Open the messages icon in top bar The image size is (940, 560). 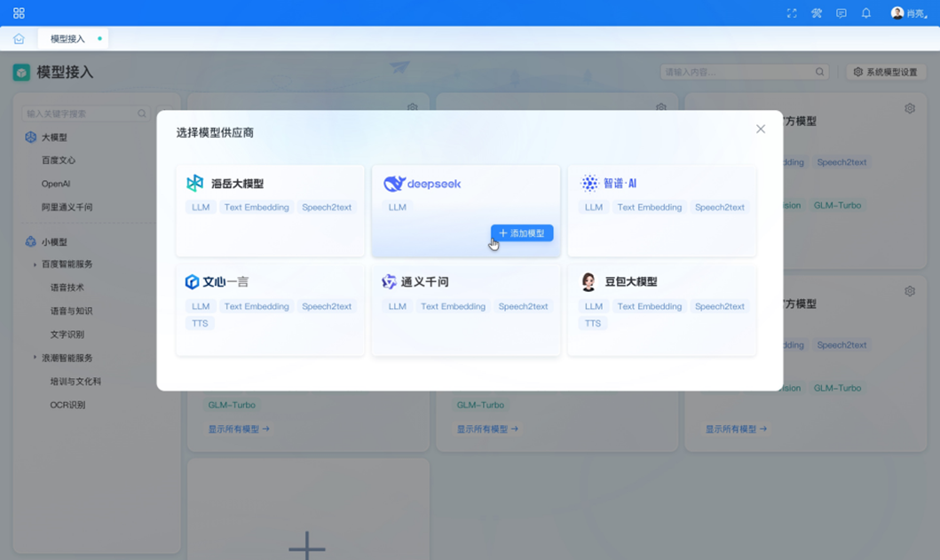point(841,12)
